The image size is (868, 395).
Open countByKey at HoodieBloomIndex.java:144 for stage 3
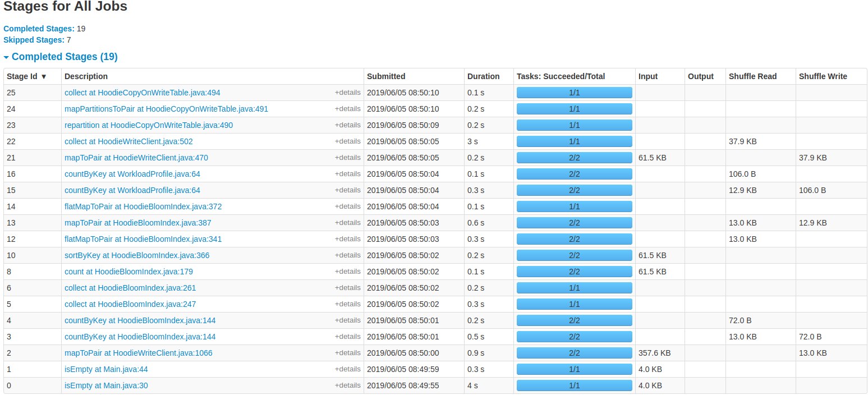(140, 337)
